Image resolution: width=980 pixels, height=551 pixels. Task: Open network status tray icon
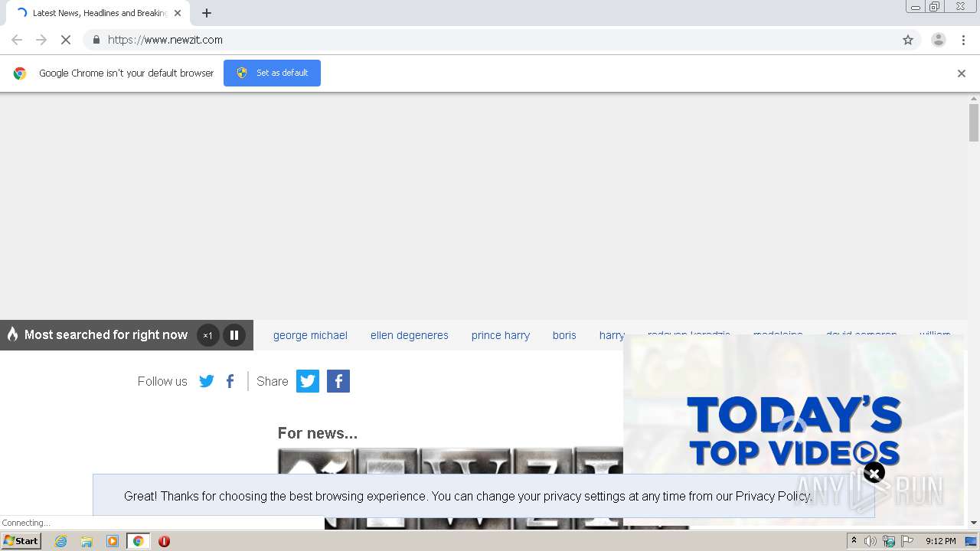click(x=889, y=541)
